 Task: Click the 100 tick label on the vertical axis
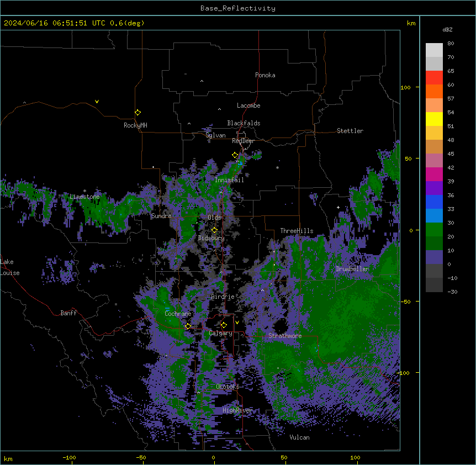pyautogui.click(x=405, y=87)
